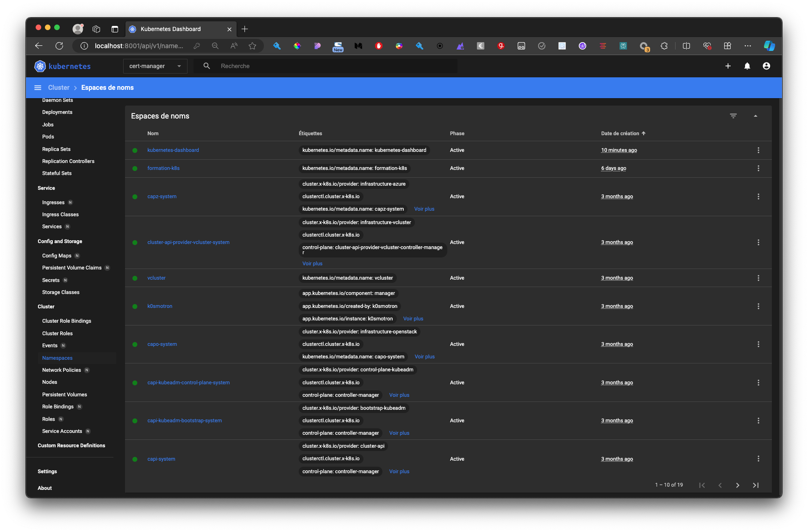Viewport: 808px width, 532px height.
Task: Open the cert-manager namespace dropdown
Action: (155, 66)
